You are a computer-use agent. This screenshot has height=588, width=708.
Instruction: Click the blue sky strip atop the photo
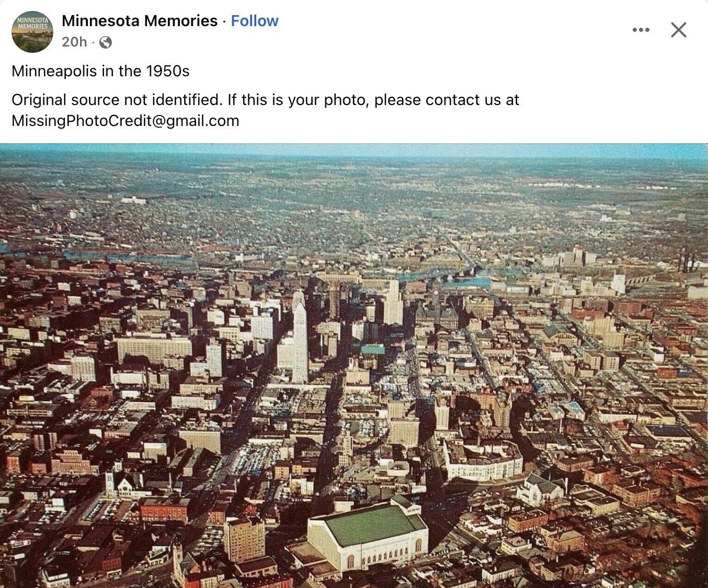pyautogui.click(x=353, y=150)
